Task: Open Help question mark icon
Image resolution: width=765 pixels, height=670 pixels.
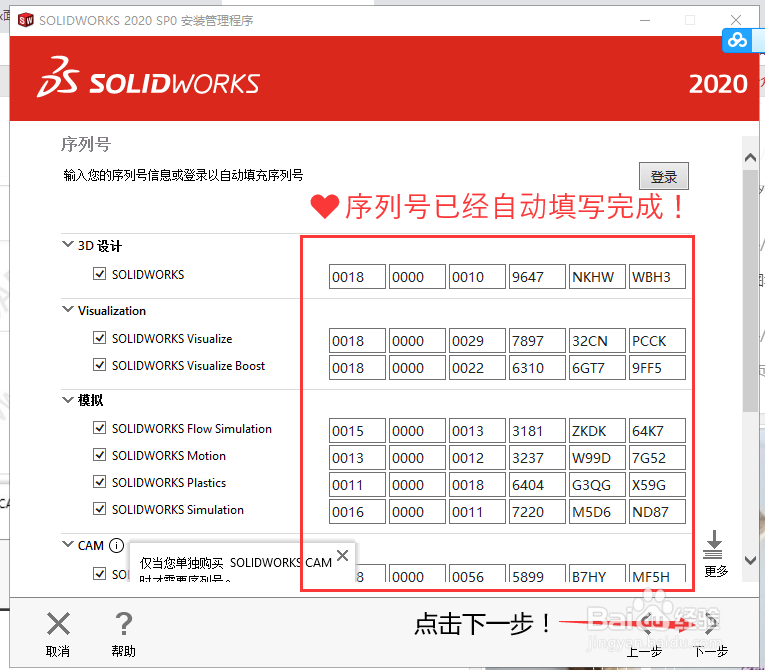Action: pos(123,624)
